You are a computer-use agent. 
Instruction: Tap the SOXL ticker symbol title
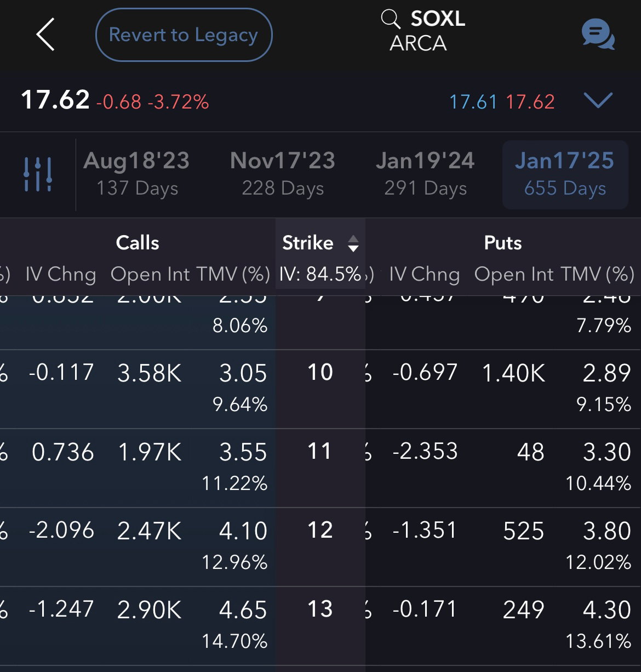(x=438, y=19)
